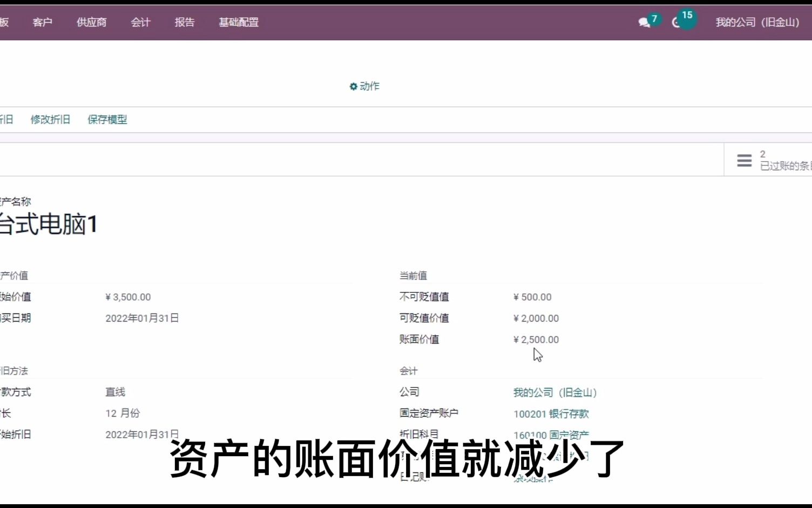Click the 当前值 section heading

click(x=413, y=276)
